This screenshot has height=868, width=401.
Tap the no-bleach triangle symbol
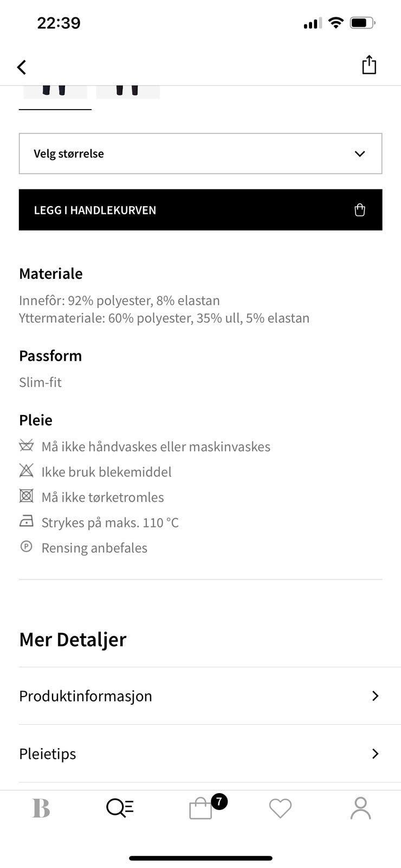click(26, 470)
